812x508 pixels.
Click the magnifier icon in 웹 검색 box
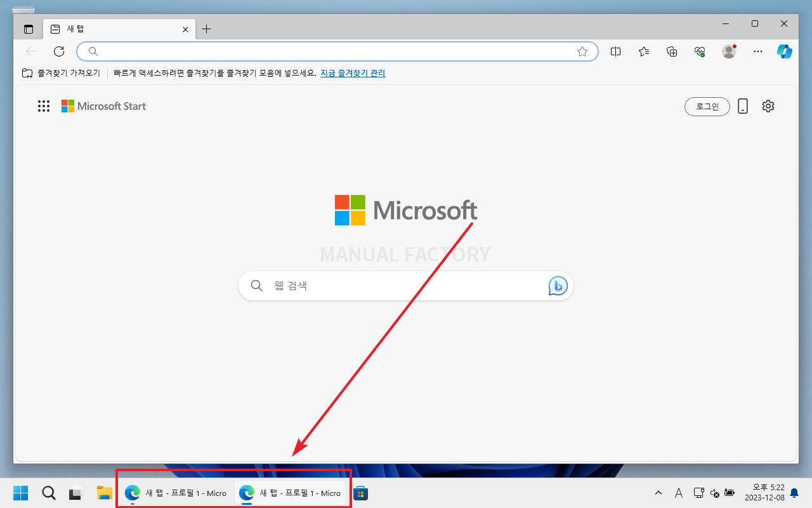pos(256,286)
